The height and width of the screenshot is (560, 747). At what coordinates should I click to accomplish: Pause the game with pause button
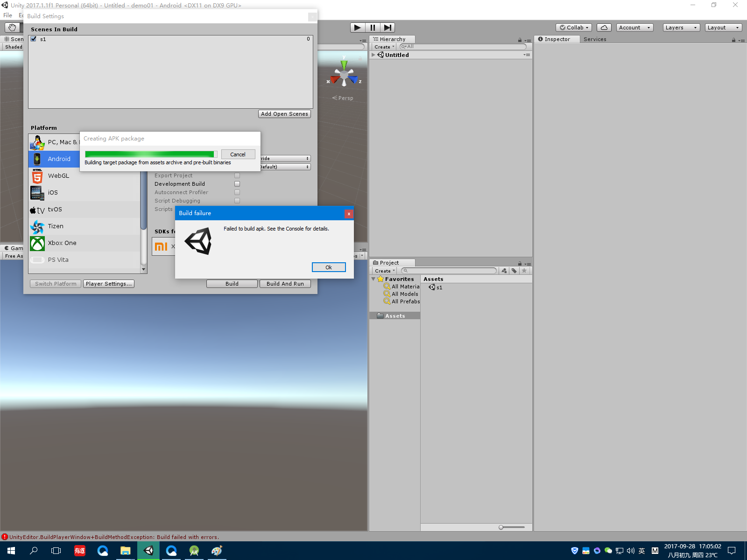[x=373, y=28]
